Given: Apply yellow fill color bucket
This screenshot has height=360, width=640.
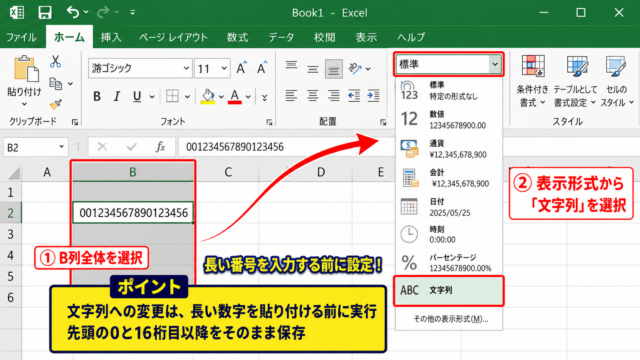Looking at the screenshot, I should (x=208, y=96).
